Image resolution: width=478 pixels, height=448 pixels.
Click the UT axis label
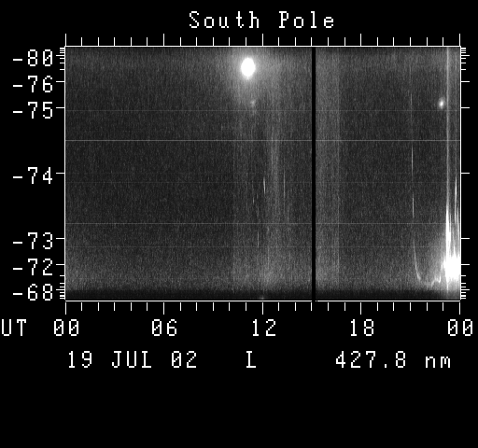tap(14, 328)
